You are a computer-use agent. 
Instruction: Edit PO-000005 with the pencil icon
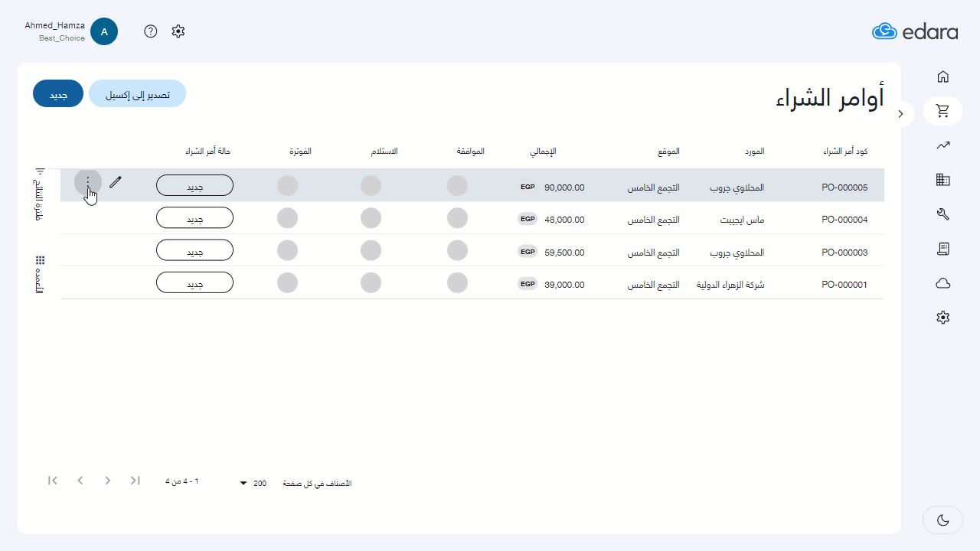116,182
